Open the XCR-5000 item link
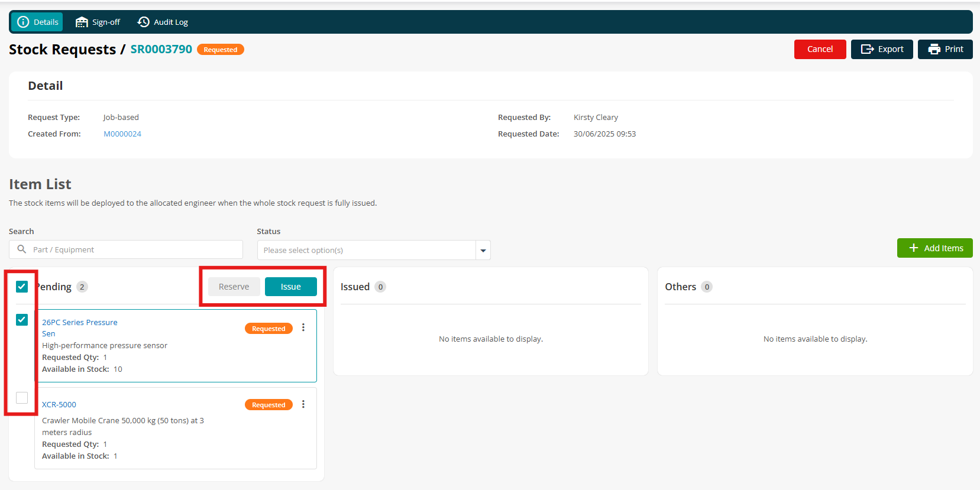The height and width of the screenshot is (490, 980). [59, 404]
